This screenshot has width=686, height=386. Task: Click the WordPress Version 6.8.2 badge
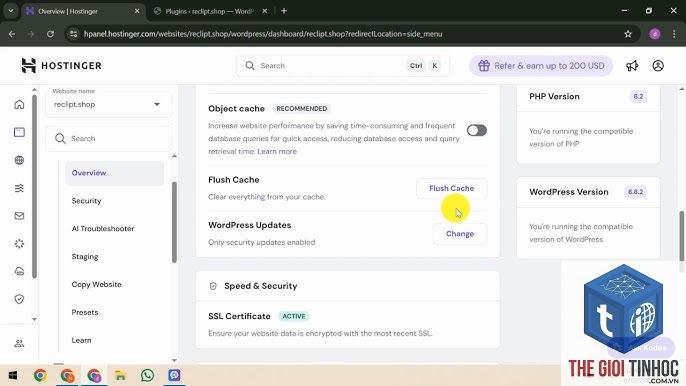(635, 192)
